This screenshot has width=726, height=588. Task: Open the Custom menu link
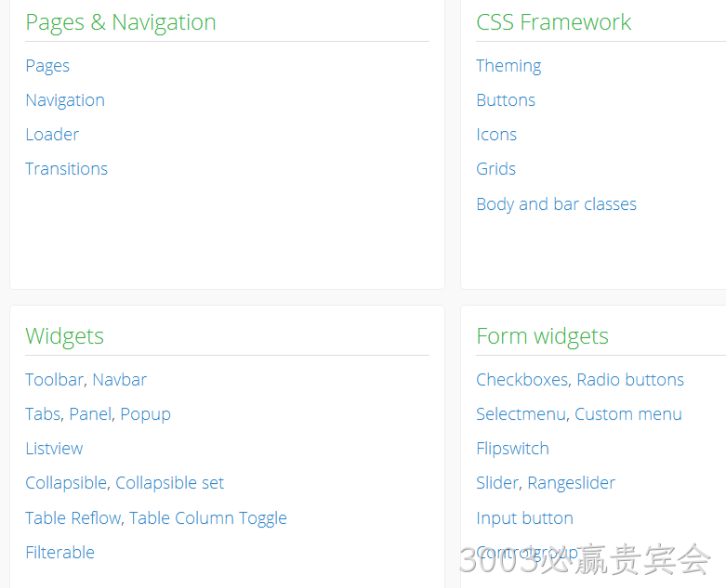point(628,414)
